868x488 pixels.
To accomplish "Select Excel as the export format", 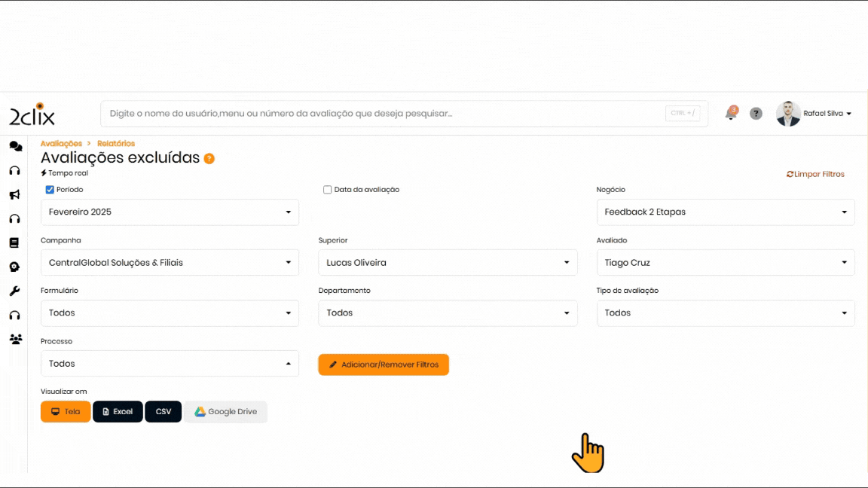I will 118,412.
